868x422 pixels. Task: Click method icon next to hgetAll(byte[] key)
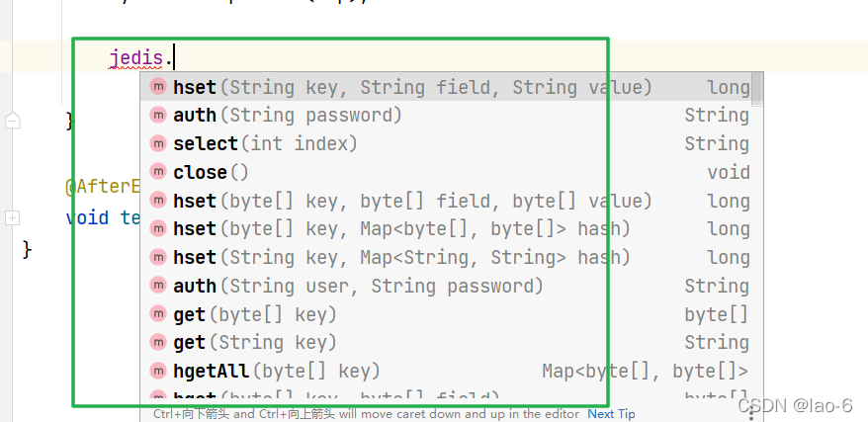158,372
